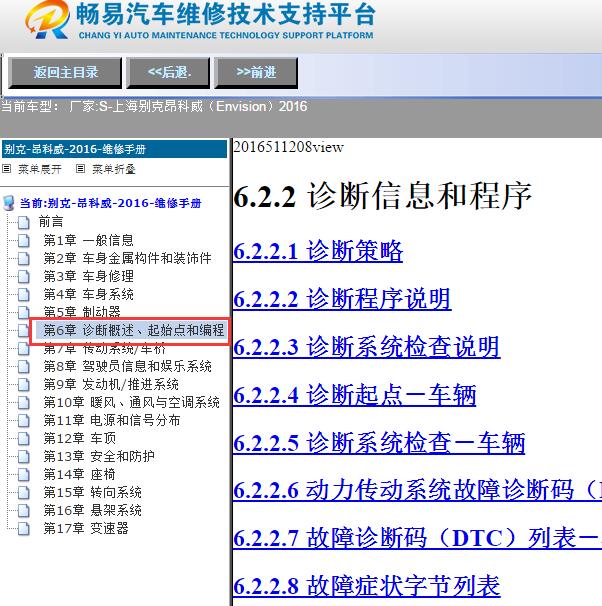
Task: Collapse all menus via 菜单折叠
Action: 114,169
